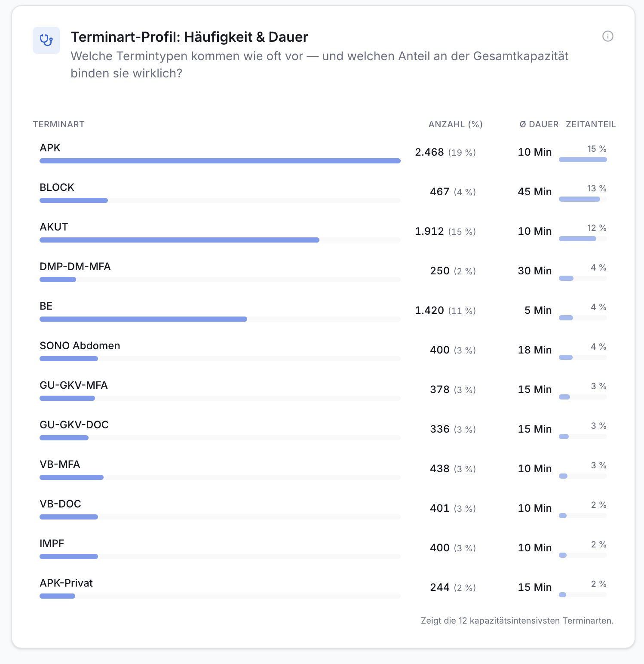Click the APK frequency bar
This screenshot has width=644, height=664.
(x=220, y=161)
